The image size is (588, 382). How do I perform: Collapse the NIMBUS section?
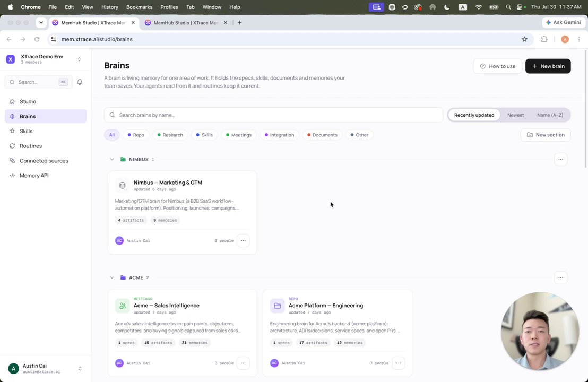112,159
